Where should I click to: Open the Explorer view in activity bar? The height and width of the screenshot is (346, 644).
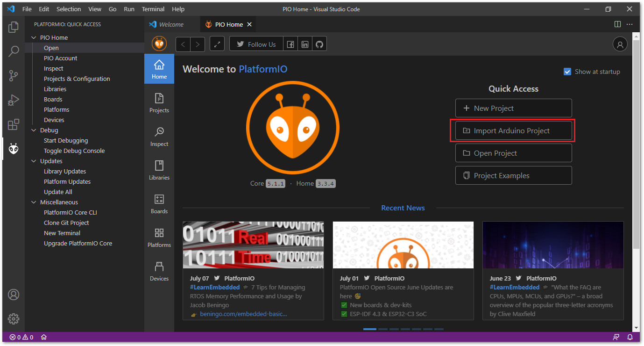coord(14,28)
